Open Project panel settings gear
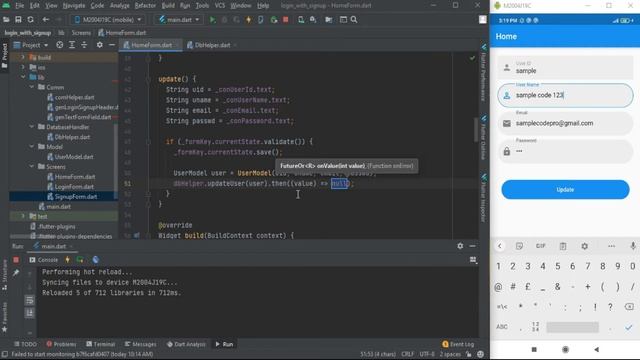Viewport: 640px width, 360px height. (100, 45)
